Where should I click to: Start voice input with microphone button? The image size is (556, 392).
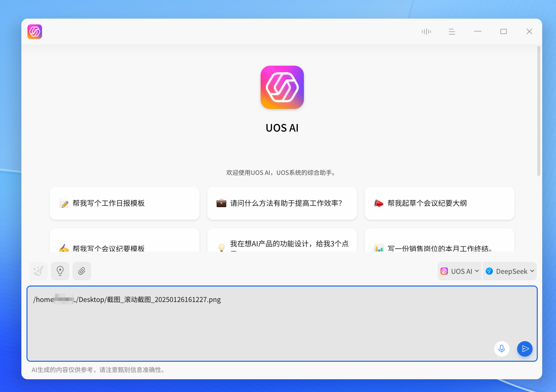click(502, 349)
